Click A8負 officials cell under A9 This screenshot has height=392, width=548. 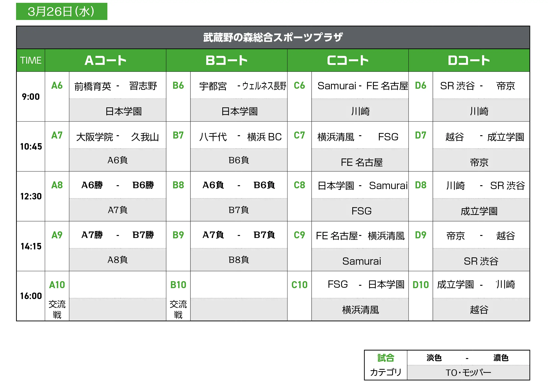pos(118,260)
